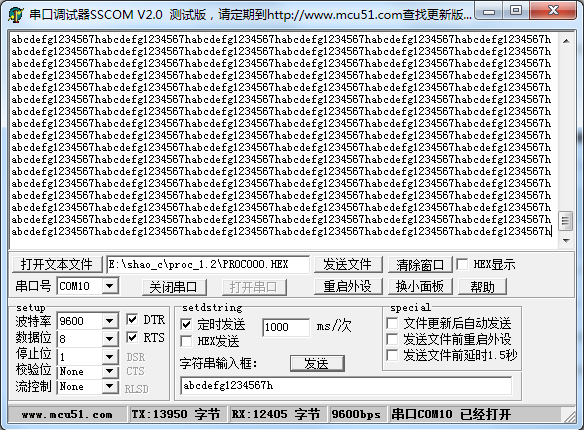Close the SSCOM window
584x430 pixels.
pos(553,11)
